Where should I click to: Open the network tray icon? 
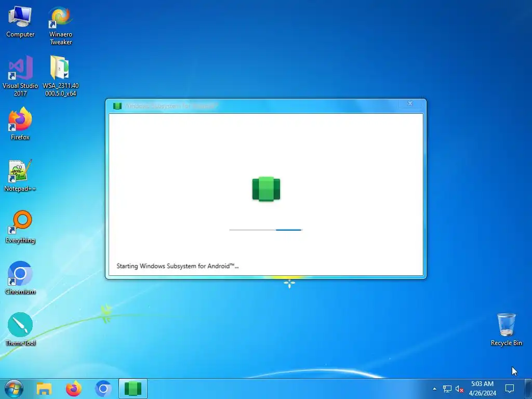447,389
